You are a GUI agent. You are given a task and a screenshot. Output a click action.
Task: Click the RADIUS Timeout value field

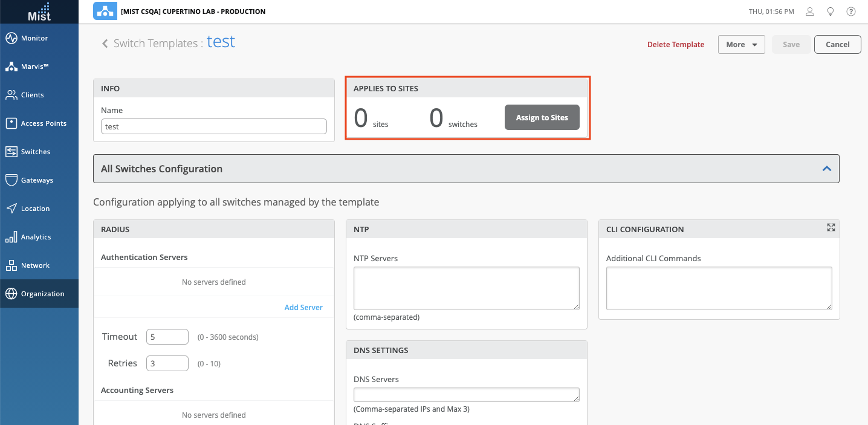(167, 337)
